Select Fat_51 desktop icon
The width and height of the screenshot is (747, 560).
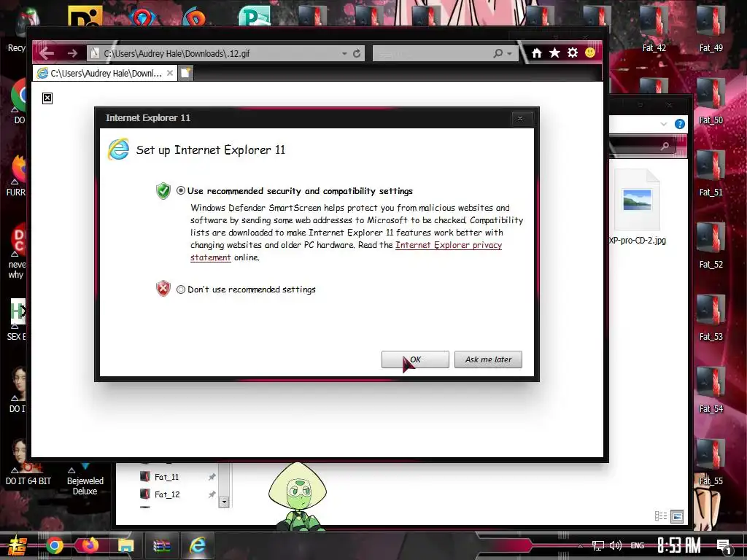point(711,173)
